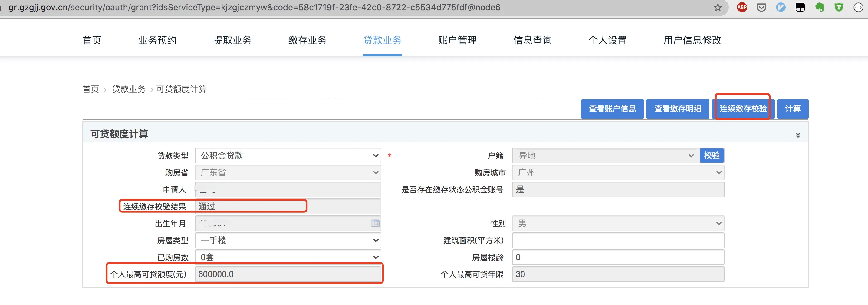The image size is (868, 305).
Task: Click the 建筑面积(平方米) input field
Action: (x=618, y=240)
